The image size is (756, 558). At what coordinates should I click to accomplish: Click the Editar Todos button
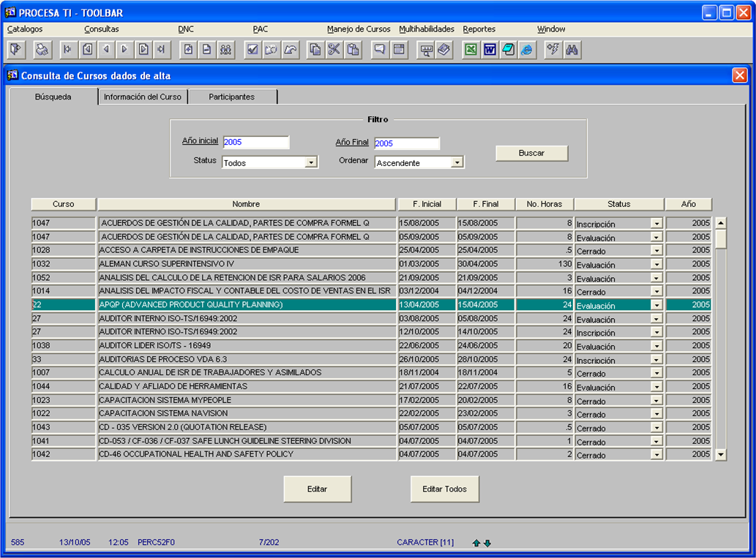445,489
